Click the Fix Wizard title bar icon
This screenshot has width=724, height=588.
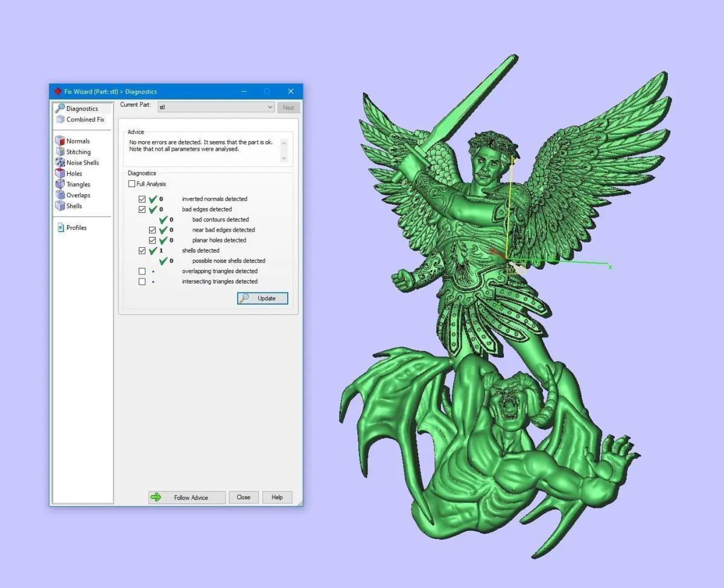point(57,92)
